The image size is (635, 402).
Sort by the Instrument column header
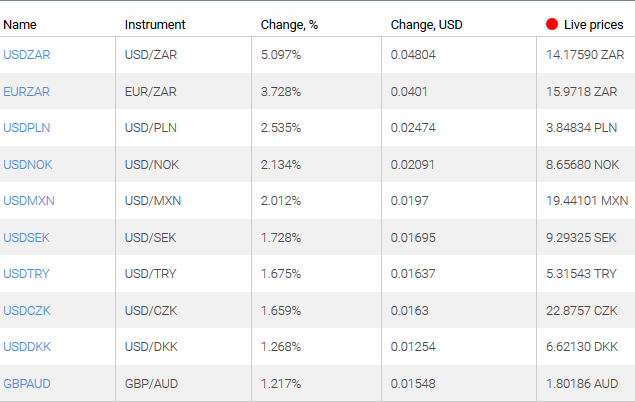(x=155, y=23)
